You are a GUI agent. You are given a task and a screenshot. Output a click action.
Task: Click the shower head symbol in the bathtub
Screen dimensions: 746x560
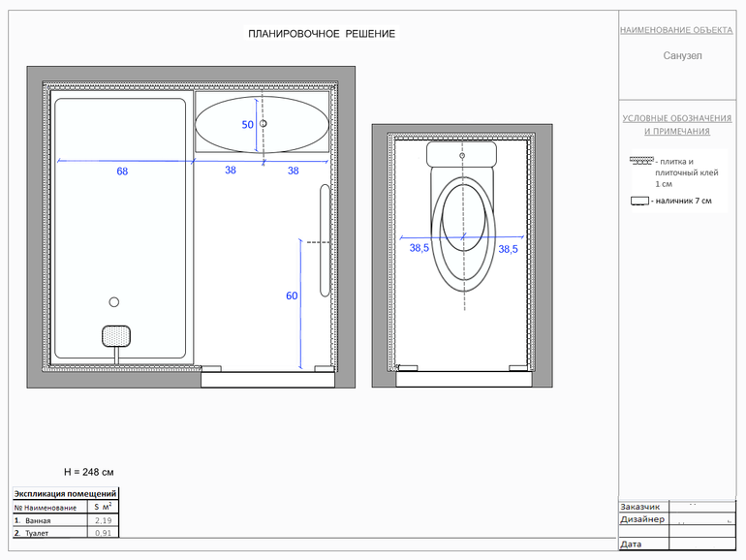pos(115,335)
